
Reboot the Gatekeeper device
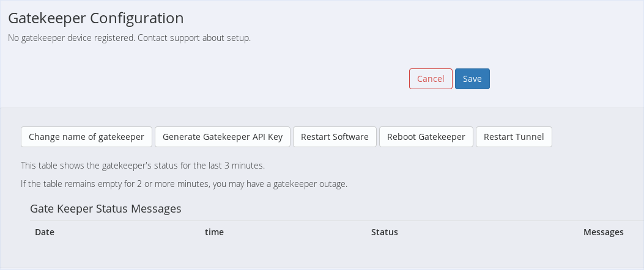(426, 137)
